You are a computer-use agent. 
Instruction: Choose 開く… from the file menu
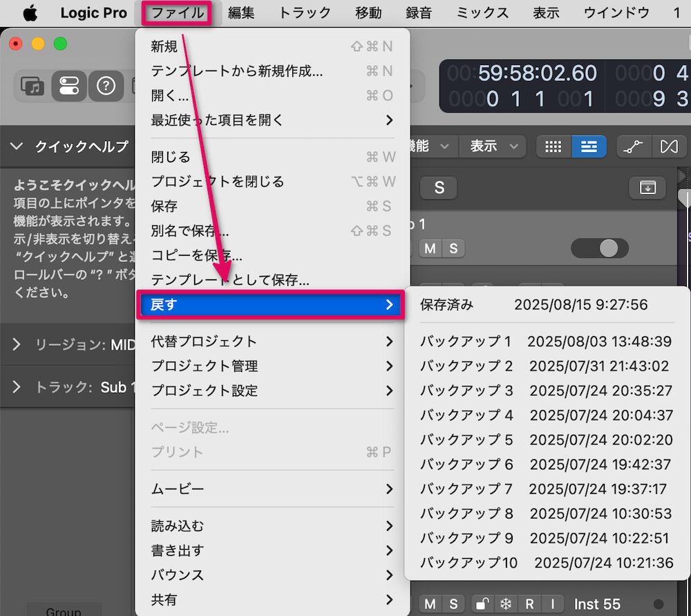tap(272, 95)
